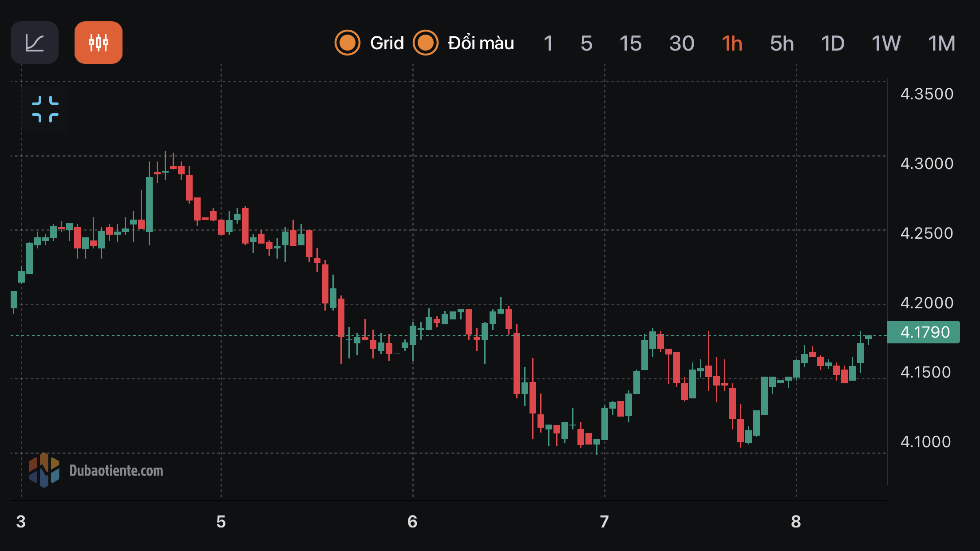Collapse chart with the minimize-corners icon

tap(45, 109)
